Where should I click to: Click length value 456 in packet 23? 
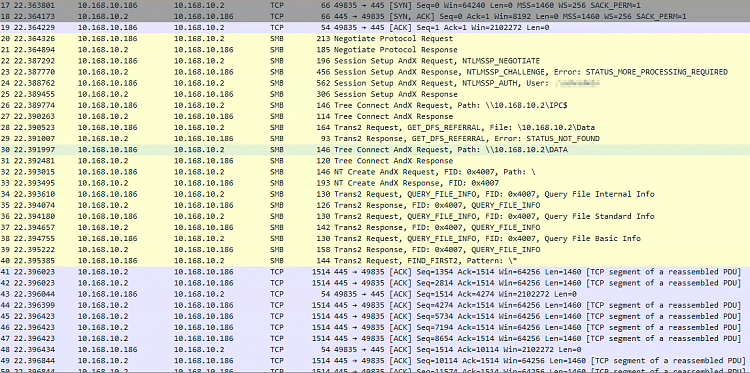click(323, 72)
